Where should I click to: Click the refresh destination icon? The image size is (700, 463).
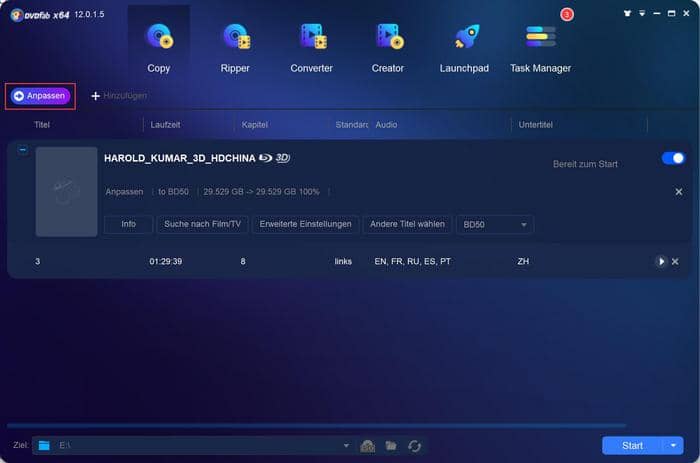pos(414,446)
